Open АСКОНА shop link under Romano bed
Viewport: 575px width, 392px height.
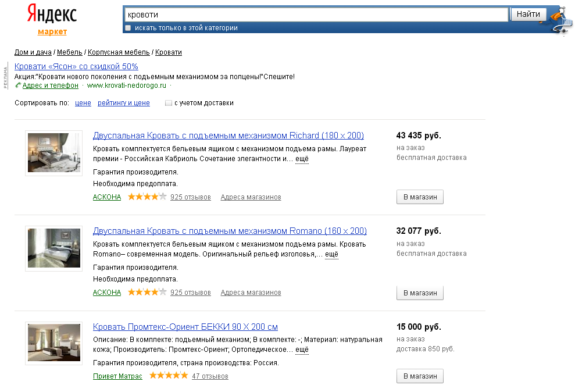coord(107,293)
